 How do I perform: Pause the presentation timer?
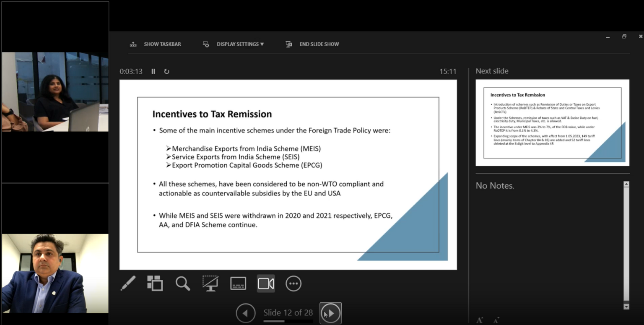click(153, 71)
